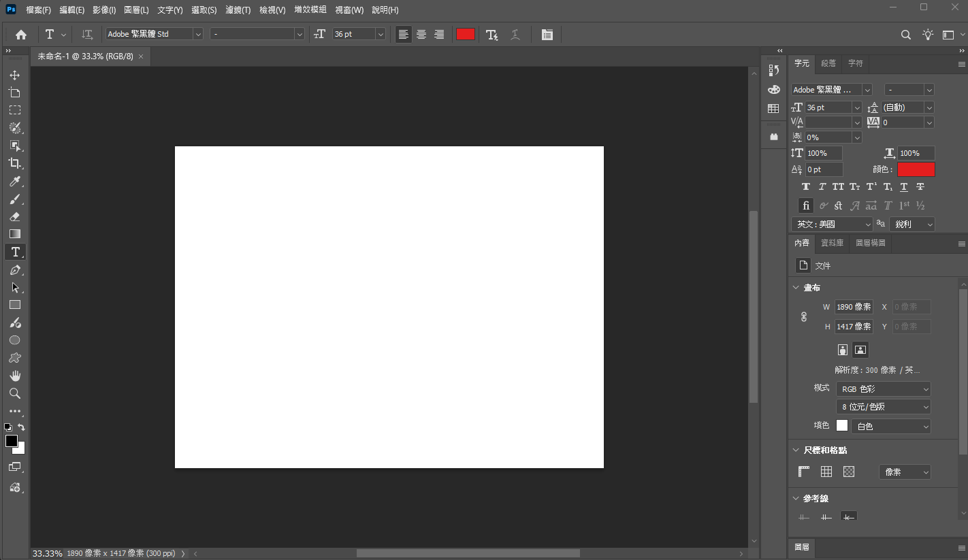
Task: Select the Zoom magnifier tool
Action: (x=15, y=393)
